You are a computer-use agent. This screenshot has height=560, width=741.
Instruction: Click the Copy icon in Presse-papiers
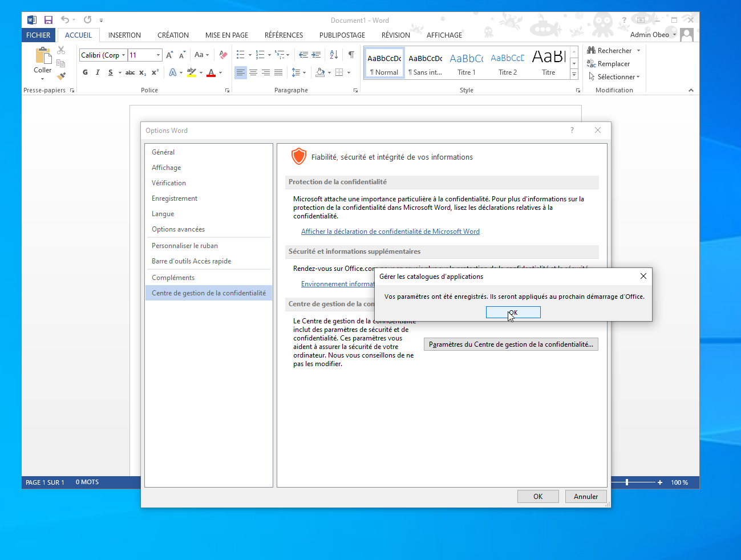61,63
